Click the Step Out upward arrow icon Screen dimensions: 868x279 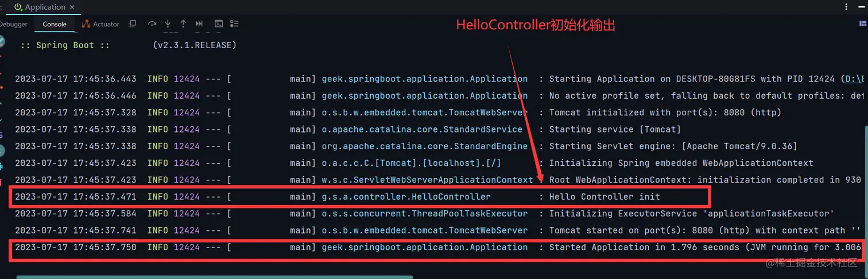click(x=183, y=24)
